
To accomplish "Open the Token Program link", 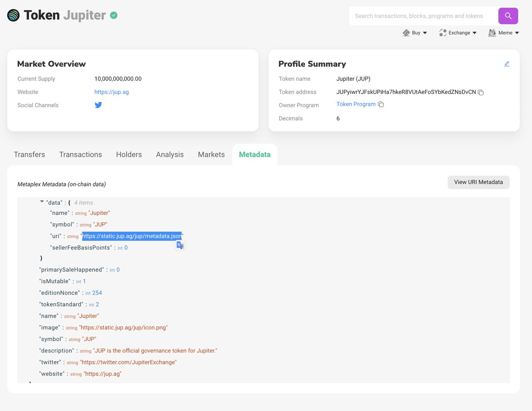I will coord(356,104).
